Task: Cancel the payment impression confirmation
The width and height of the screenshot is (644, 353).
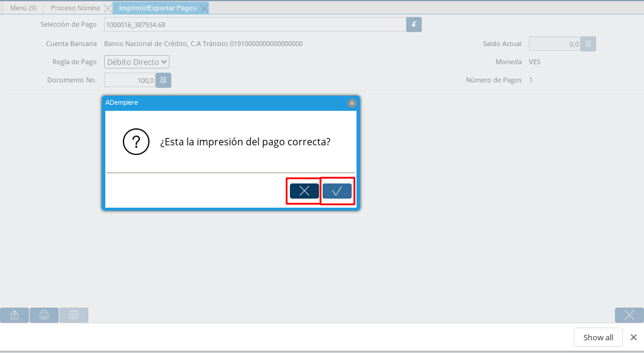Action: click(303, 191)
